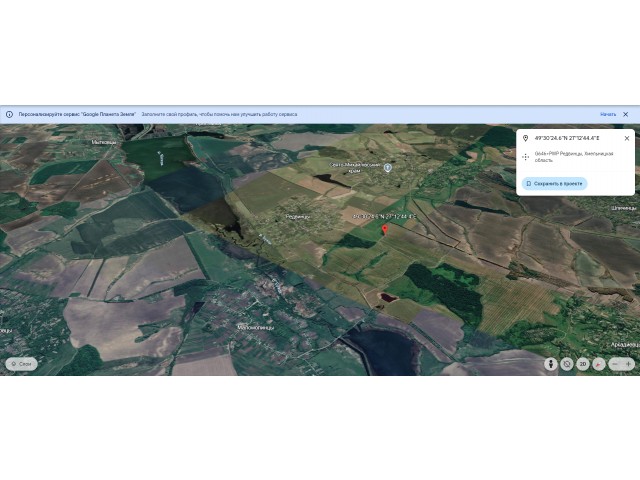Dismiss the personalization banner
The width and height of the screenshot is (640, 480).
coord(626,114)
